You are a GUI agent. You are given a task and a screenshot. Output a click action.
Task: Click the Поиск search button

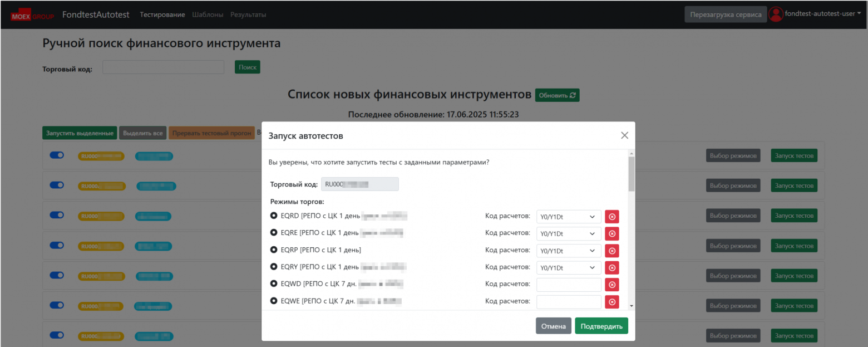(247, 67)
